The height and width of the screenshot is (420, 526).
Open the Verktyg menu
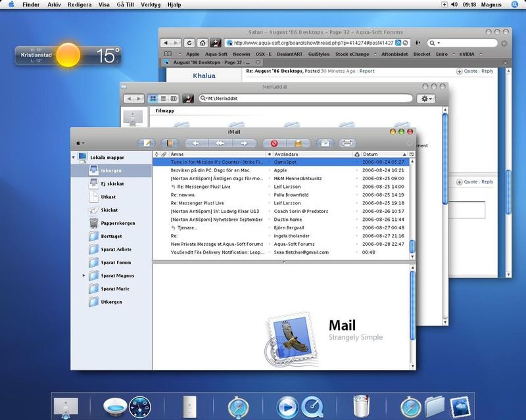[151, 5]
